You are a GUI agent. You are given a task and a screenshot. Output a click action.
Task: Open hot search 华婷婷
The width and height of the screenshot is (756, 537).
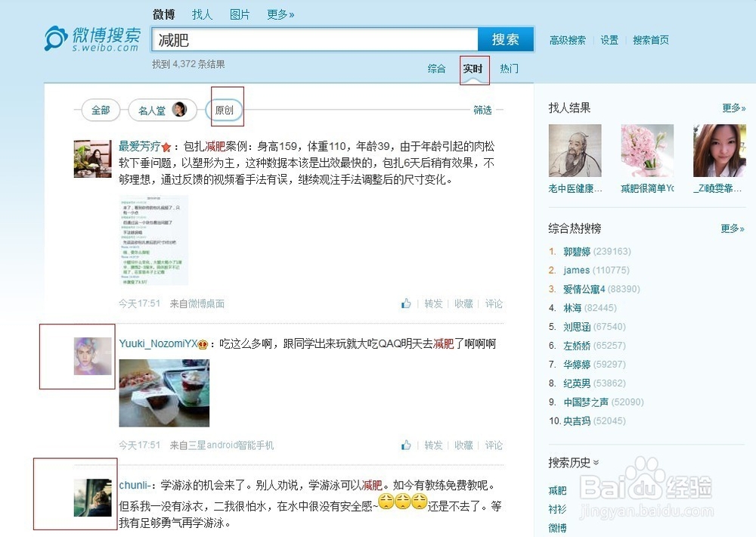point(577,365)
